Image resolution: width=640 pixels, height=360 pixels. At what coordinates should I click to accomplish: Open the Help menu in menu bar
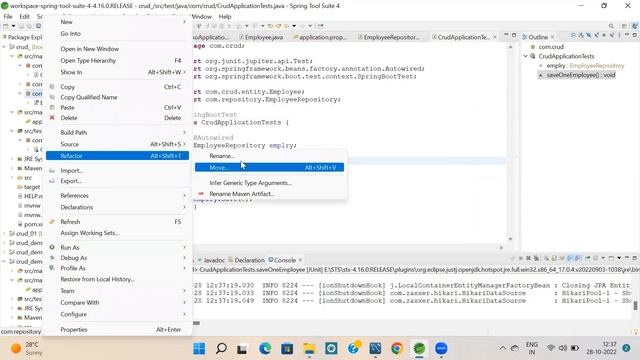click(225, 16)
